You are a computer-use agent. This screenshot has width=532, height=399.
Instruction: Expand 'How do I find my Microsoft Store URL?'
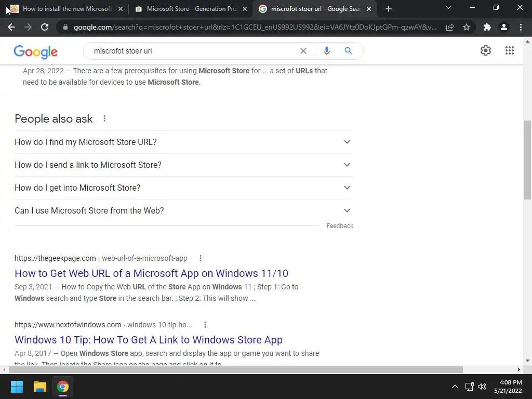click(183, 142)
